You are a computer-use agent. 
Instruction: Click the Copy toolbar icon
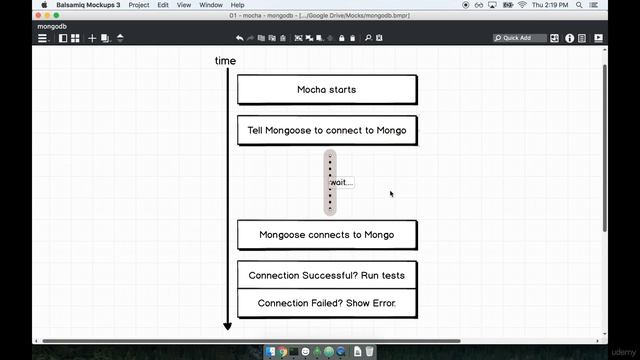click(x=261, y=38)
